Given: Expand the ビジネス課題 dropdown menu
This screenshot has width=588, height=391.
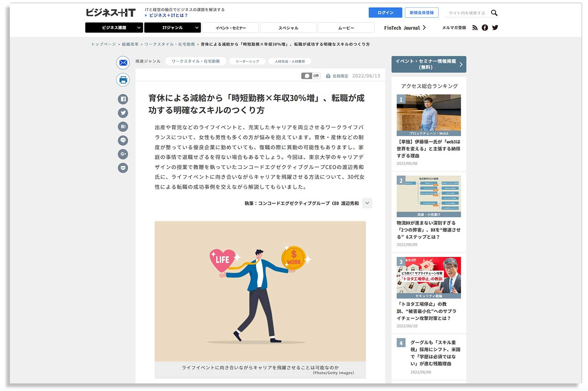Looking at the screenshot, I should [114, 28].
